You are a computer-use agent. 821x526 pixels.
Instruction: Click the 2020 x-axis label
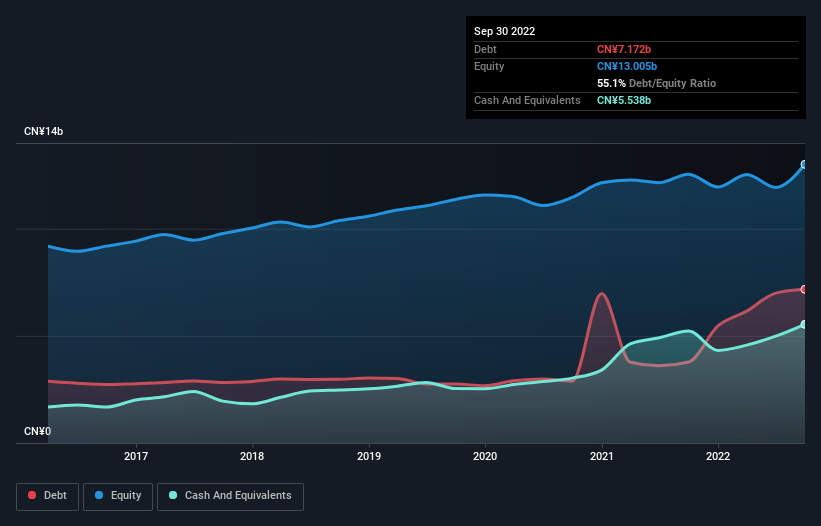point(485,456)
